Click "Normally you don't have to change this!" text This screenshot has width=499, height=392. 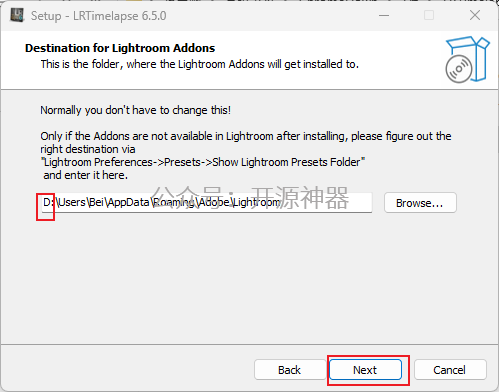135,110
